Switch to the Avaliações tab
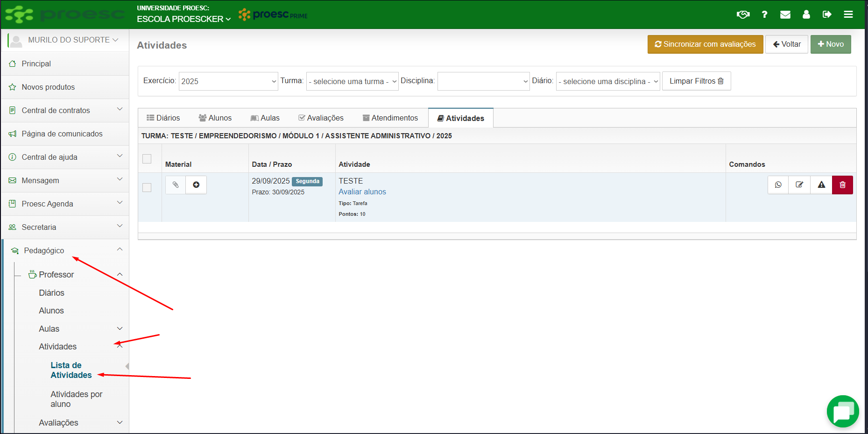The width and height of the screenshot is (868, 434). 321,118
